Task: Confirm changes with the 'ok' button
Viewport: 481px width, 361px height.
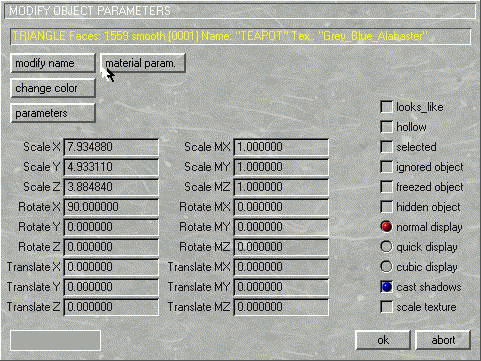Action: coord(383,340)
